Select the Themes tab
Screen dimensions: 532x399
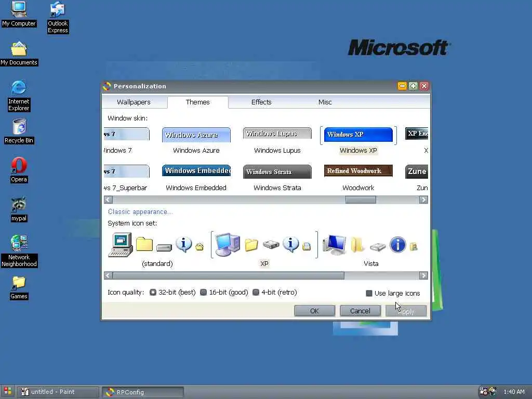pos(198,102)
